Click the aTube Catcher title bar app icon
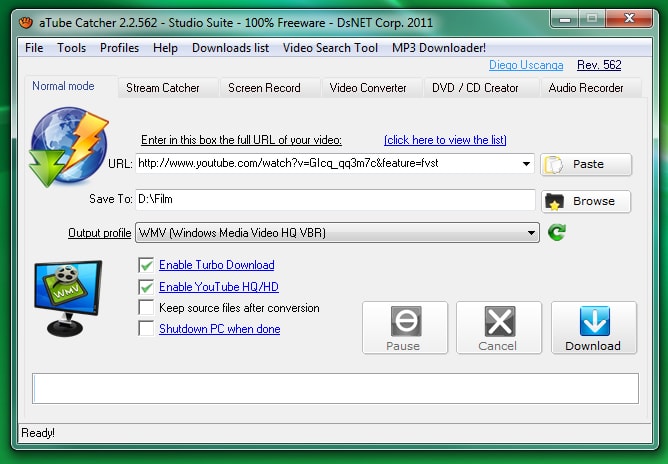 coord(26,22)
